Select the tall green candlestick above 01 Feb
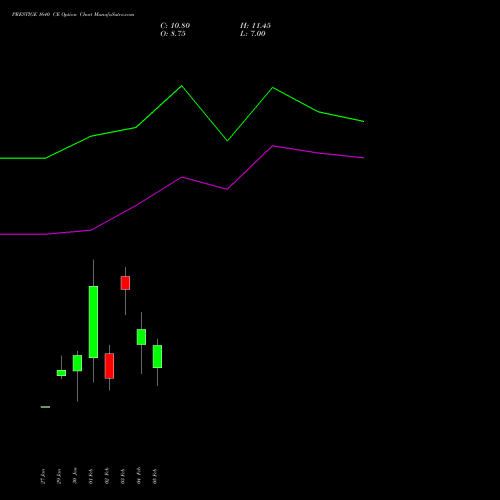 pyautogui.click(x=93, y=322)
